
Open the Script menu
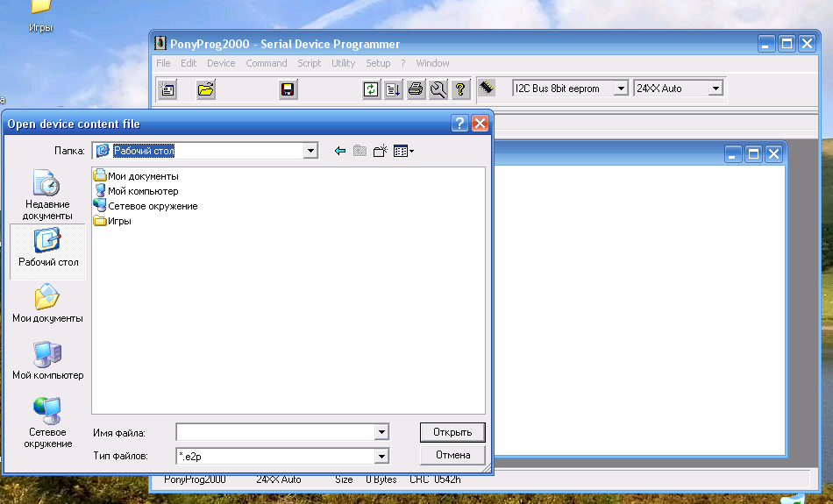click(x=310, y=63)
